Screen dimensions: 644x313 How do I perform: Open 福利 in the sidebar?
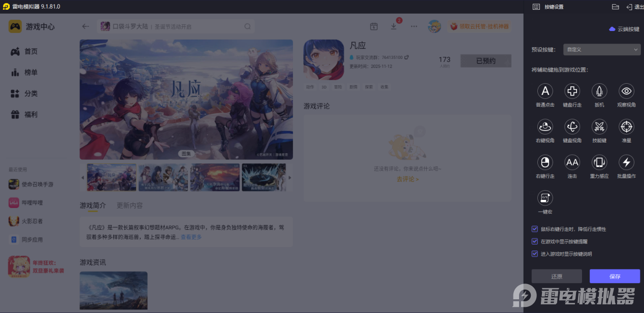point(24,115)
